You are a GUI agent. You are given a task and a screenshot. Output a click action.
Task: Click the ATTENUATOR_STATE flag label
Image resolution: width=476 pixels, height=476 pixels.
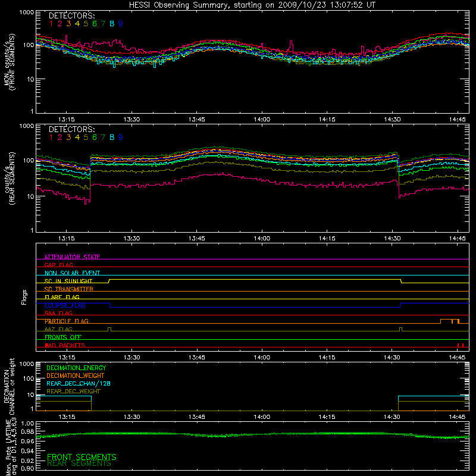click(72, 257)
